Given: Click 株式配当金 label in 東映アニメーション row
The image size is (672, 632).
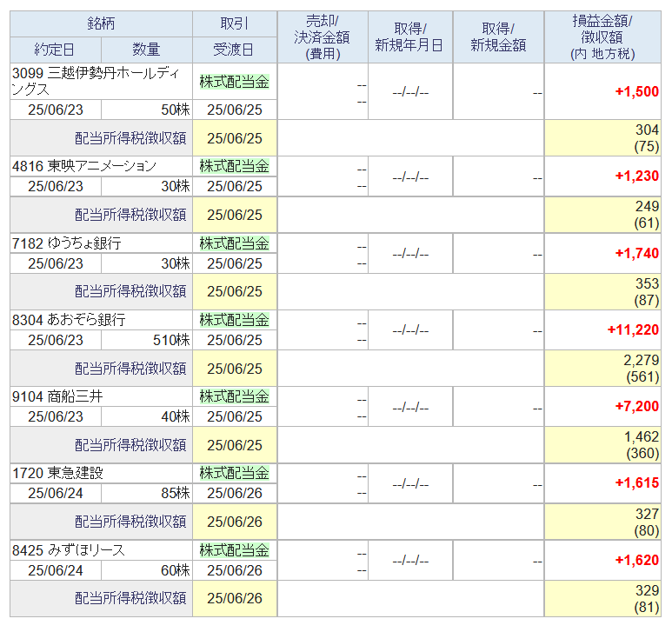Looking at the screenshot, I should coord(235,166).
